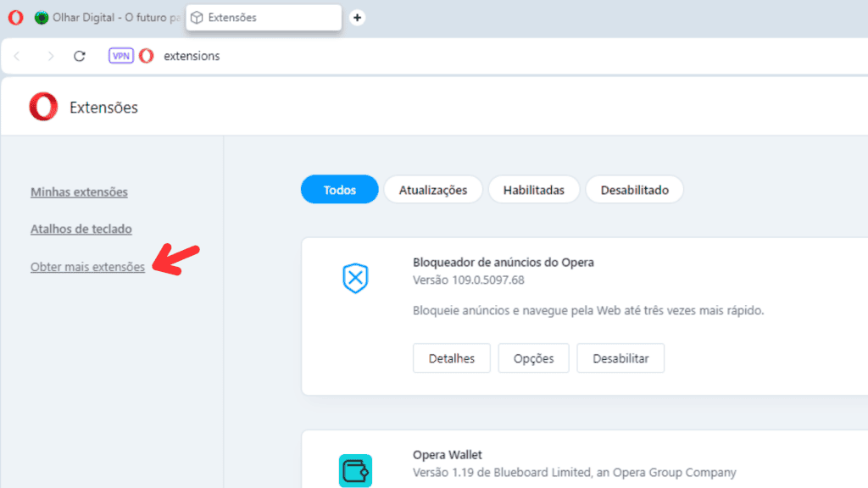Open Options for the ad blocker
The image size is (868, 488).
533,358
